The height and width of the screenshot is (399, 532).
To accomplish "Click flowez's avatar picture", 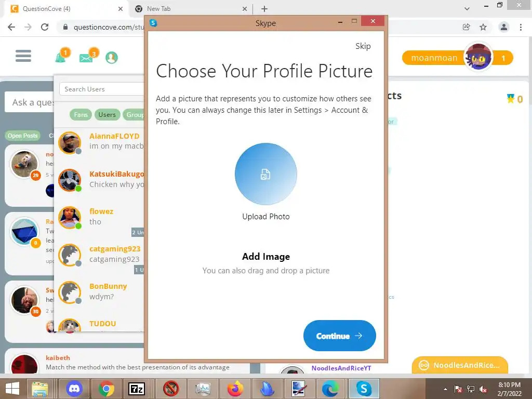I will click(70, 218).
